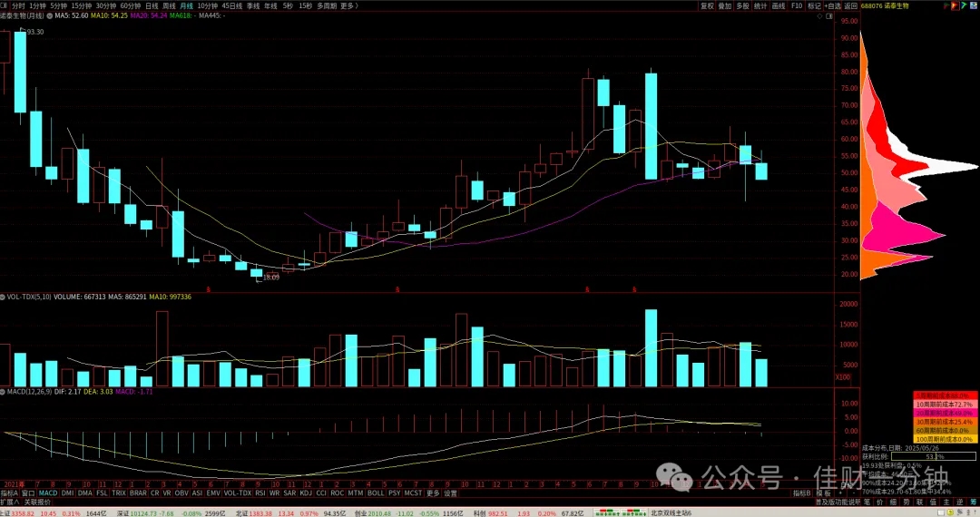The image size is (980, 517).
Task: Select the 60分钟 period
Action: (x=130, y=5)
